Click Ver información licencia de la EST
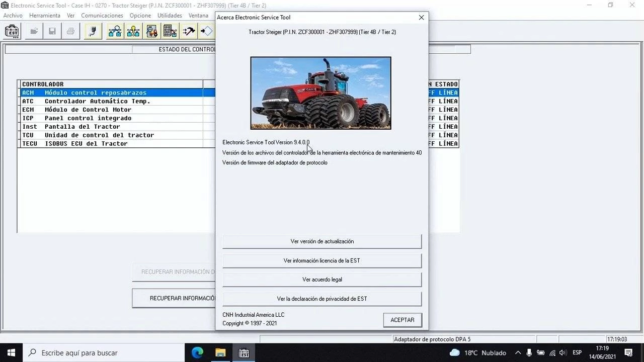 322,260
